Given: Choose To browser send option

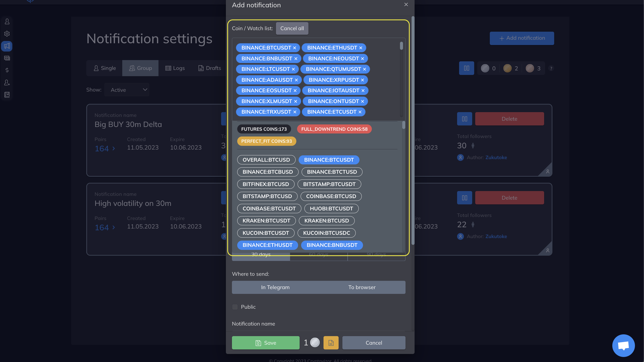Looking at the screenshot, I should tap(362, 287).
